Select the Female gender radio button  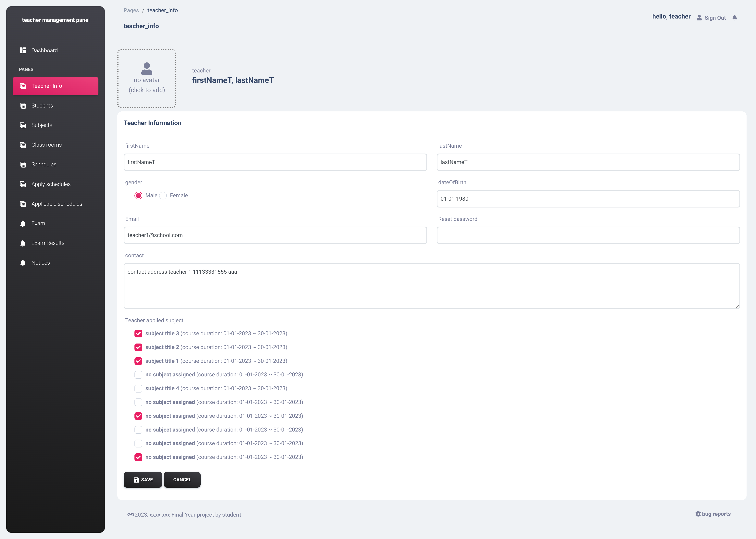click(x=163, y=195)
